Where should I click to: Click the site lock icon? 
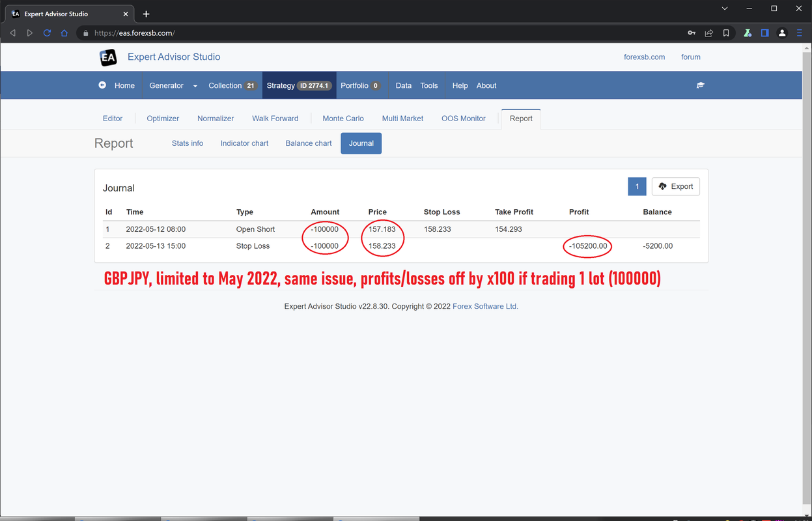[85, 33]
